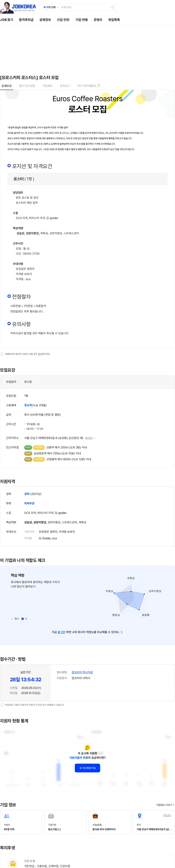Click the 사원수 people icon
Viewport: 175px width, 868px height.
(x=7, y=816)
